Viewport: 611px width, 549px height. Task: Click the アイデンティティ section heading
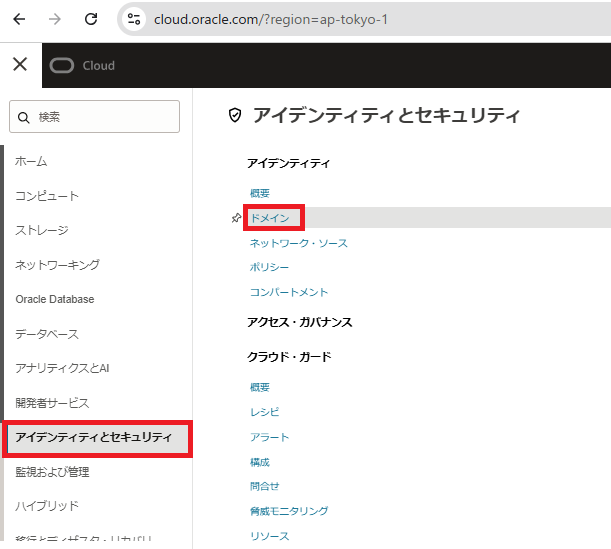click(288, 163)
